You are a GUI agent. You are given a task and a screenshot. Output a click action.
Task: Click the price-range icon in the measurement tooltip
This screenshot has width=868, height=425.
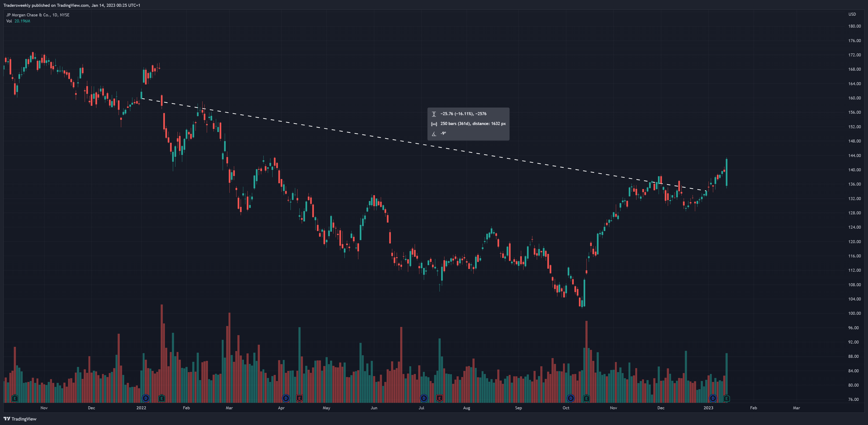434,114
